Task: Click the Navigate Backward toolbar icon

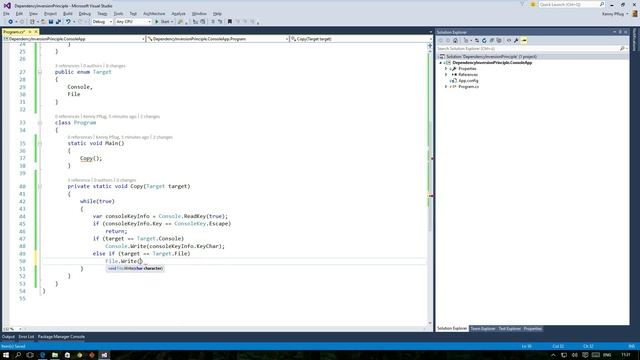Action: point(10,22)
